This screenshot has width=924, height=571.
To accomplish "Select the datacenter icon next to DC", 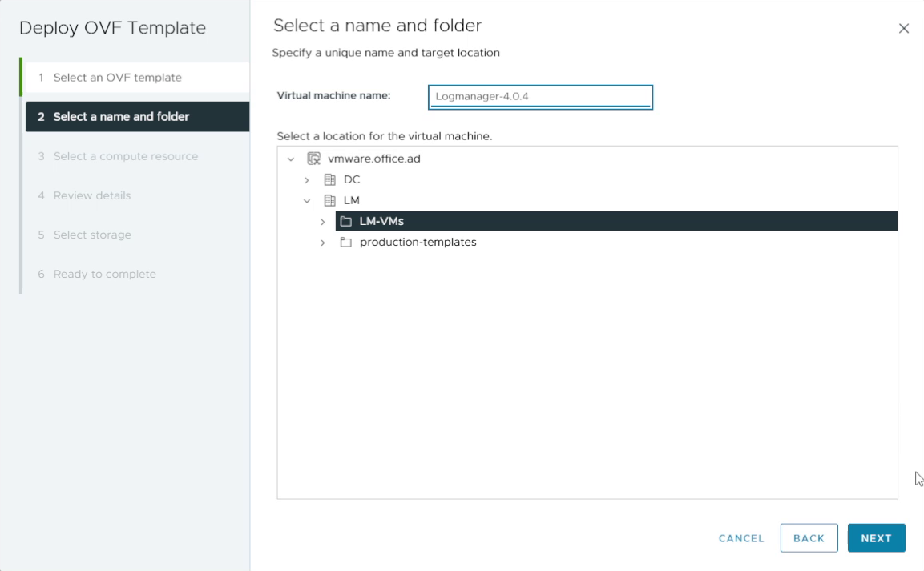I will pyautogui.click(x=329, y=179).
